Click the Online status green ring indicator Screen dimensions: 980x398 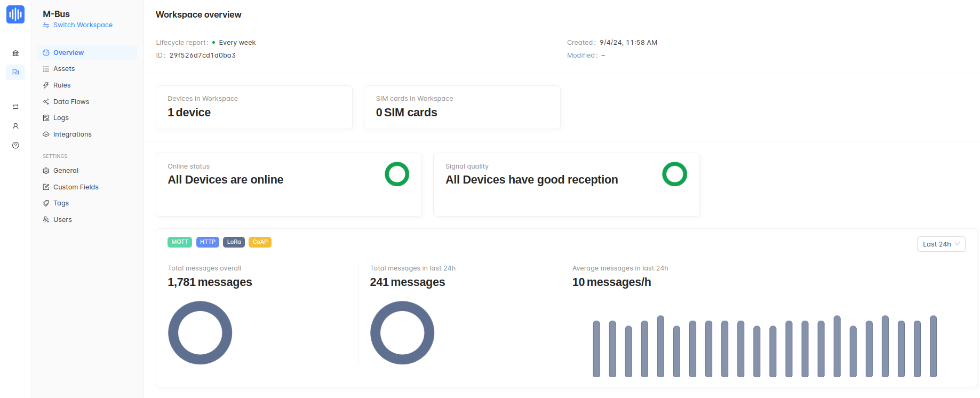click(397, 174)
